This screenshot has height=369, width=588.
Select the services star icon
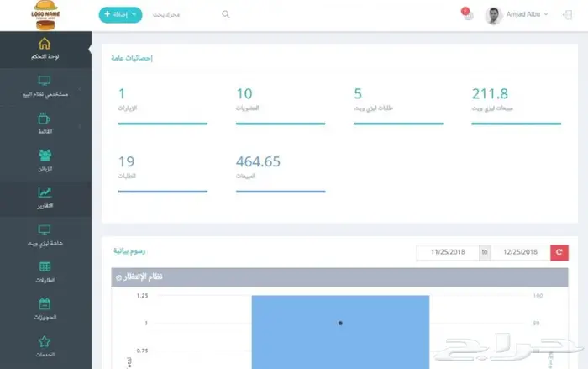click(x=45, y=341)
